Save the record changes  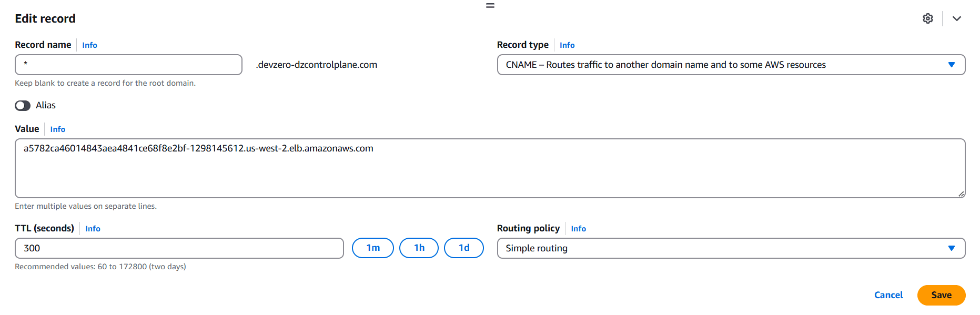tap(941, 295)
